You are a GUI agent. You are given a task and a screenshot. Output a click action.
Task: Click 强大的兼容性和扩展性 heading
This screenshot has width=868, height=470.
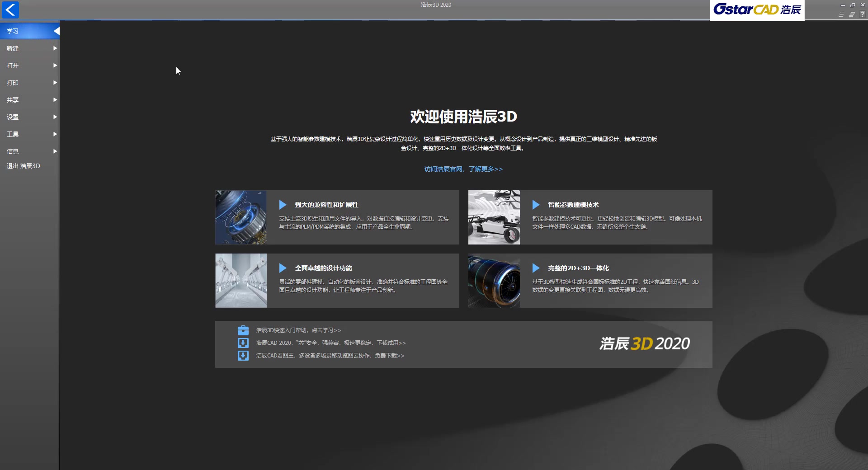tap(326, 205)
